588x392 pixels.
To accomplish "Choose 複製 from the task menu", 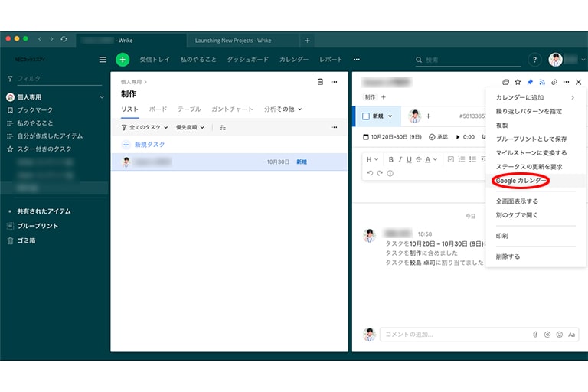I will [x=501, y=126].
